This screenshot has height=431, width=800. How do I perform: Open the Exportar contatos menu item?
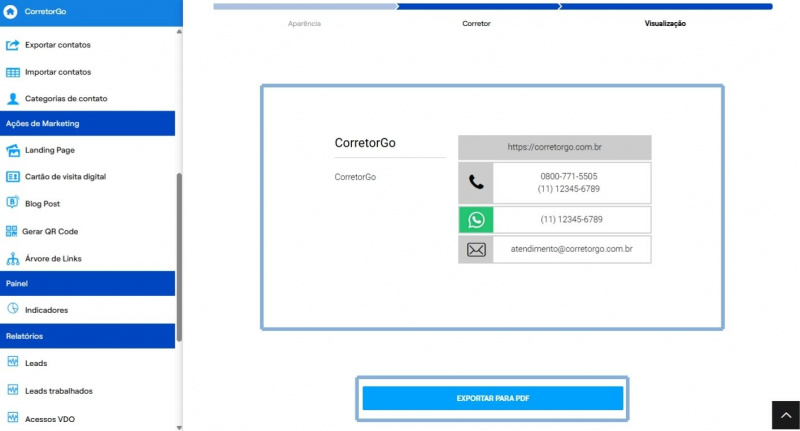(58, 45)
